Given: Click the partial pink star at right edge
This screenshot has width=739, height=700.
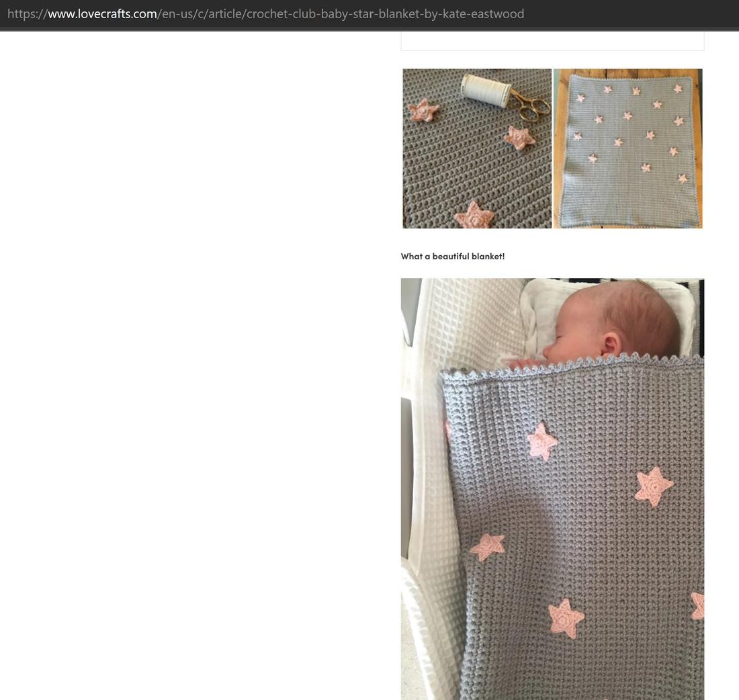Looking at the screenshot, I should pos(698,606).
